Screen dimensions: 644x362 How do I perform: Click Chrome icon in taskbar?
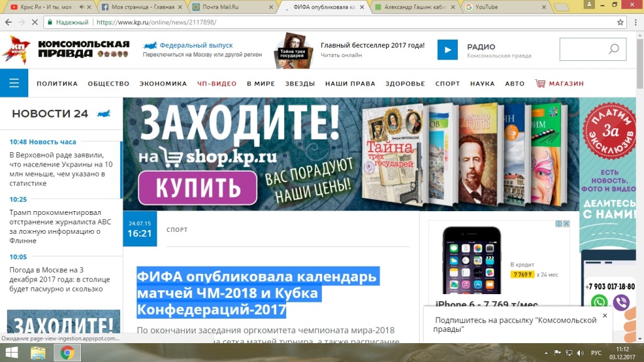pyautogui.click(x=67, y=353)
